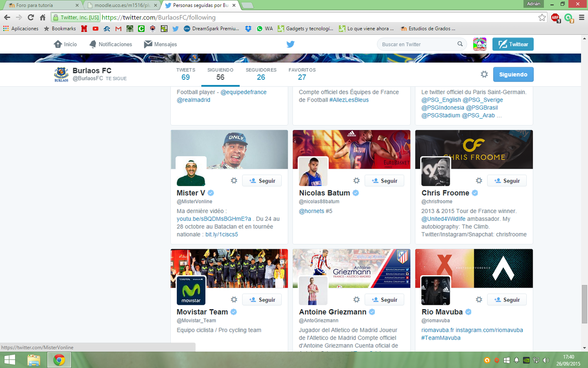Open File Explorer from the taskbar
This screenshot has width=588, height=368.
tap(34, 360)
